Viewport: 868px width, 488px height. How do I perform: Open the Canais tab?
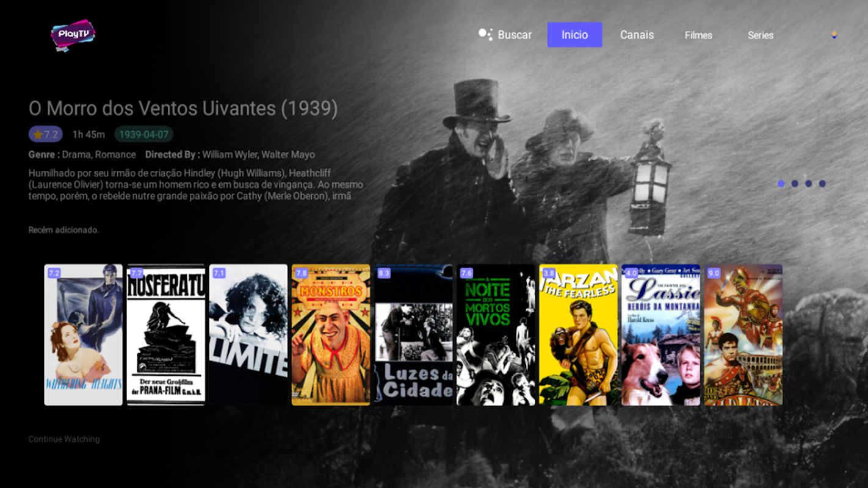[x=637, y=35]
